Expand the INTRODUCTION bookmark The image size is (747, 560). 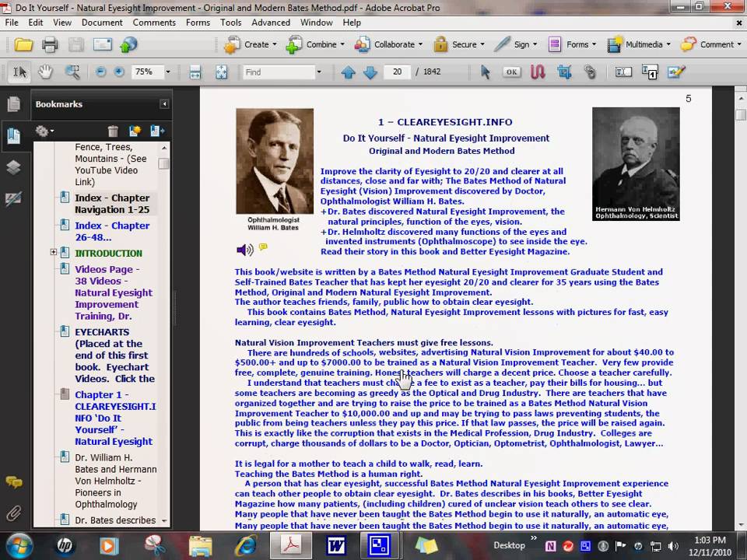(x=54, y=252)
